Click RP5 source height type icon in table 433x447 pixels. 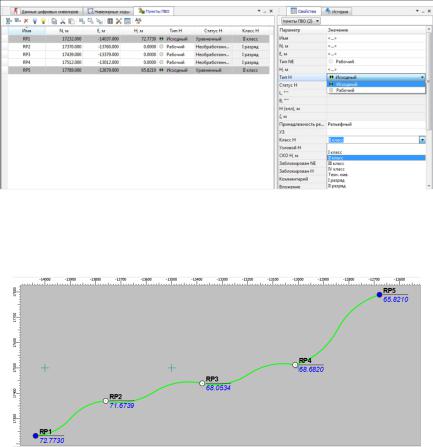pos(162,70)
